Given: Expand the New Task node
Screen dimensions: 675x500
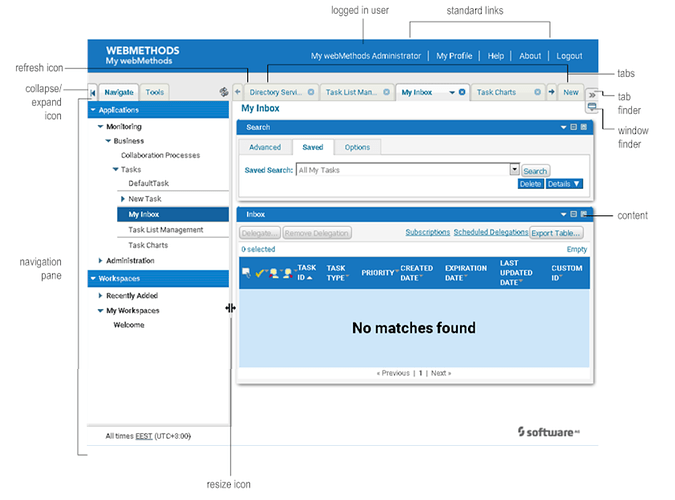Looking at the screenshot, I should pos(123,199).
